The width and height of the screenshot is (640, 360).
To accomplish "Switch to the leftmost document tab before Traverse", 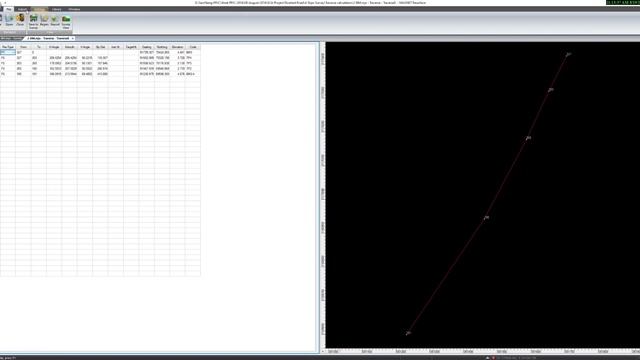I will 11,38.
